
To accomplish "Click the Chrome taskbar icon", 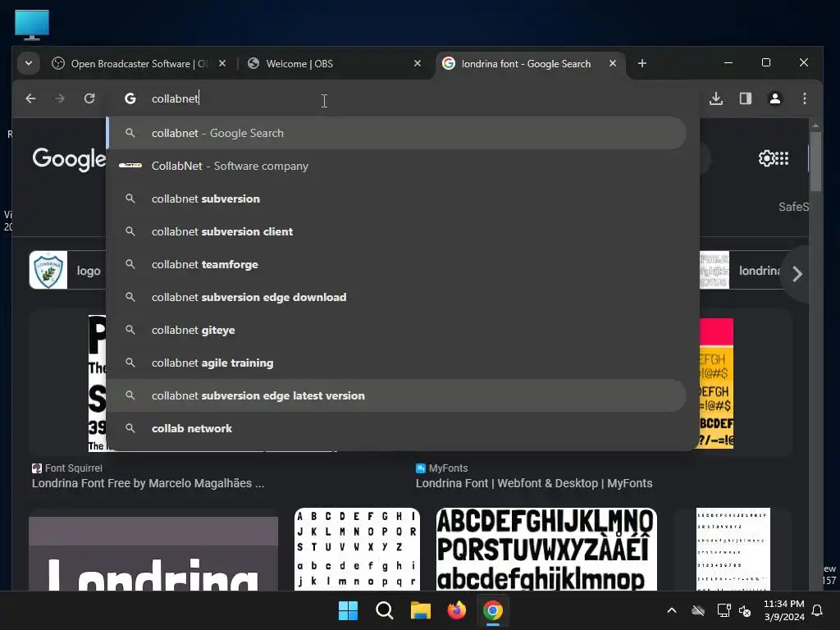I will [x=493, y=610].
